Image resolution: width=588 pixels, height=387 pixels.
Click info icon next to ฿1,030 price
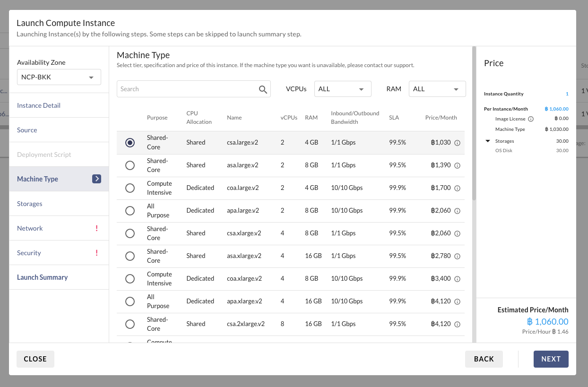click(457, 143)
